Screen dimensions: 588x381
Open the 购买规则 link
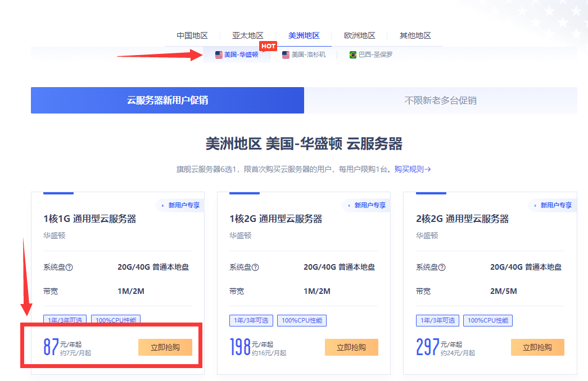point(412,169)
